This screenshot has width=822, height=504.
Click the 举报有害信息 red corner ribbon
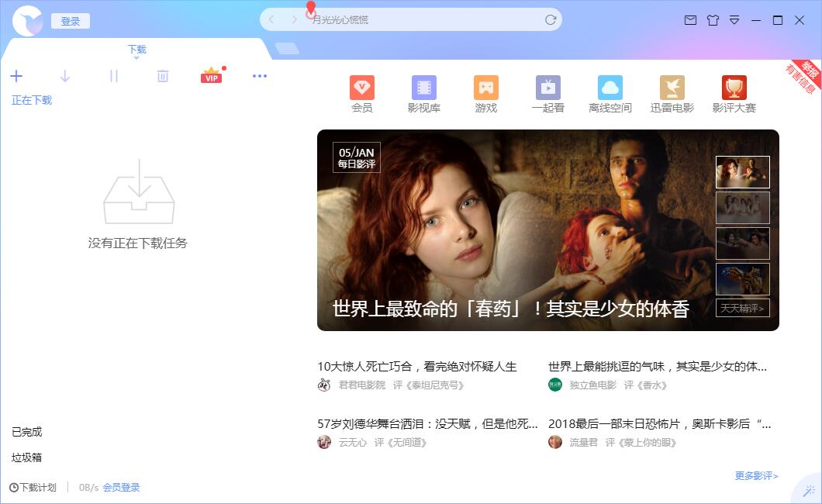pos(804,77)
